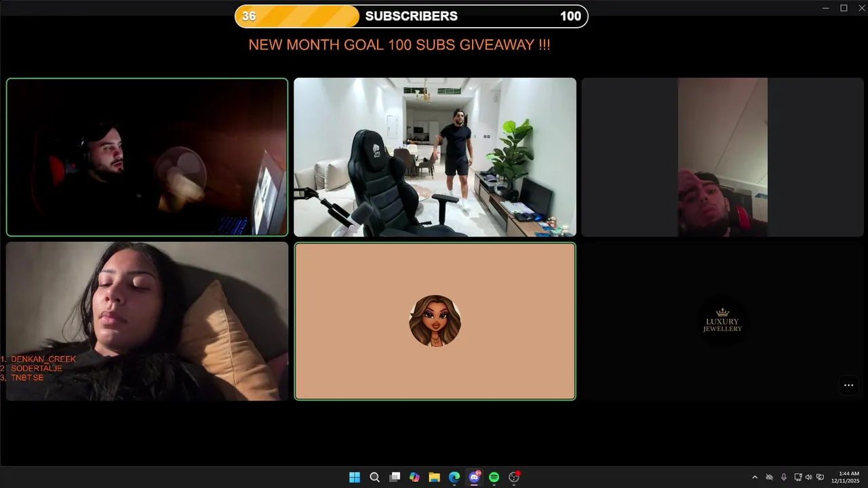Select the sleeping woman video tile
Image resolution: width=868 pixels, height=488 pixels.
(147, 321)
